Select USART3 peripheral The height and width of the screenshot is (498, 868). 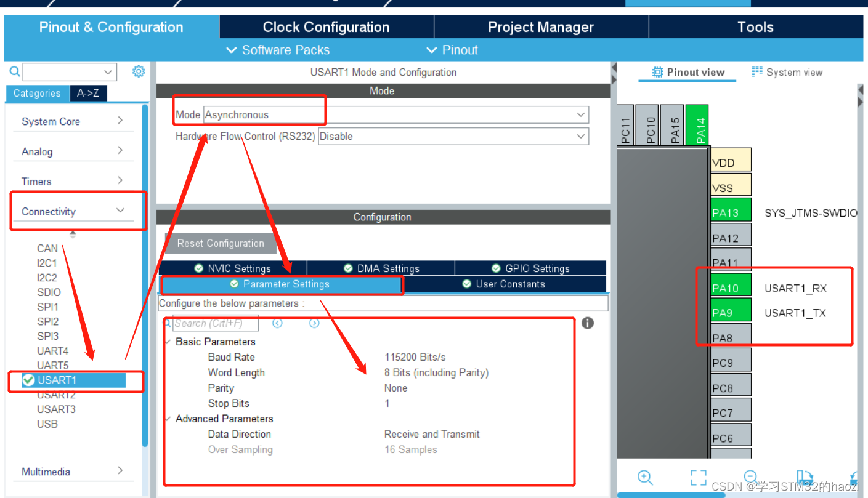pos(56,409)
